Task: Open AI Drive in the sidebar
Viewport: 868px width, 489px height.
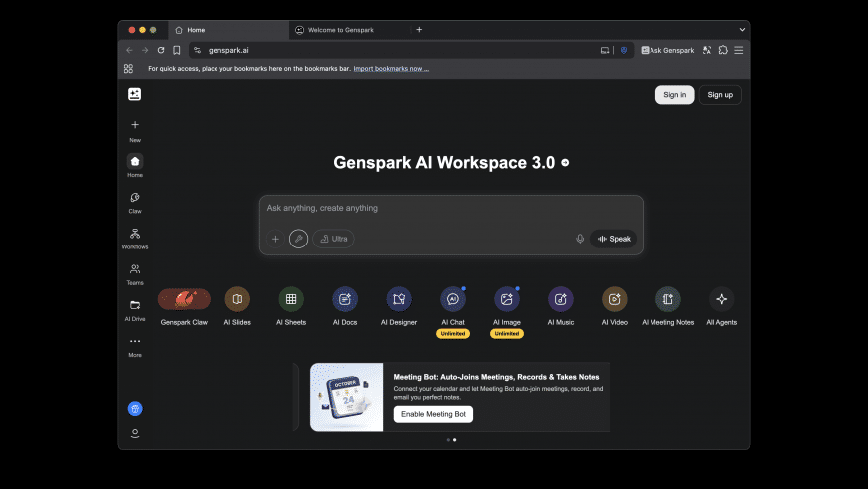Action: click(135, 310)
